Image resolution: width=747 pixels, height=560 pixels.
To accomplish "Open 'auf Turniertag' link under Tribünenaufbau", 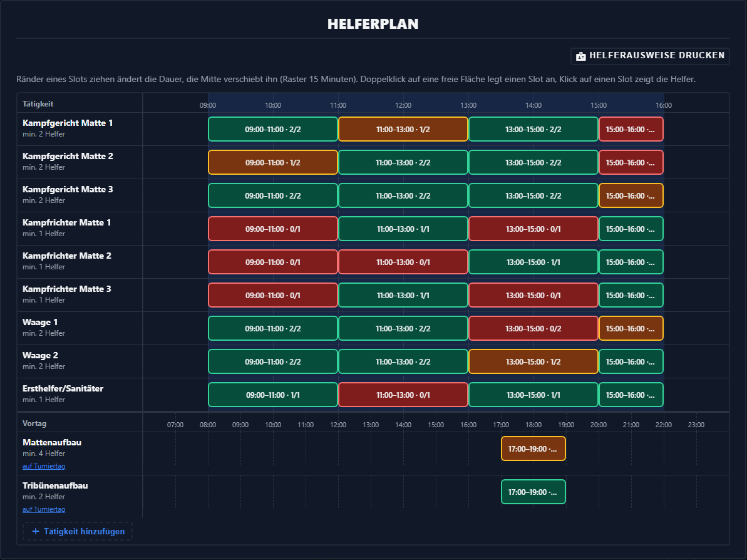I will coord(44,509).
